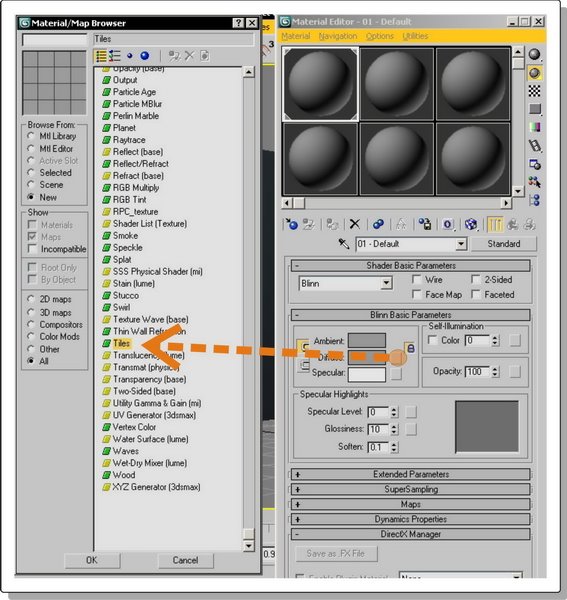Expand SuperSampling rollout
This screenshot has width=567, height=600.
tap(411, 489)
